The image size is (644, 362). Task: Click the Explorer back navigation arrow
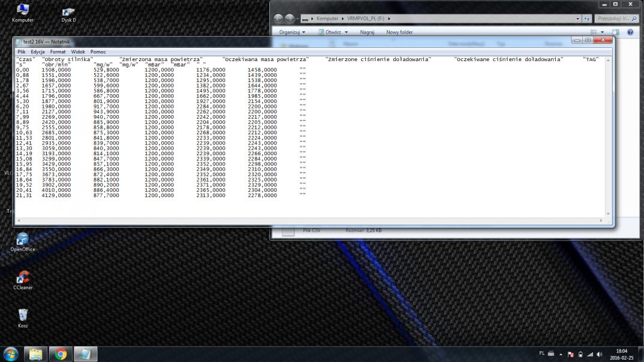click(278, 19)
